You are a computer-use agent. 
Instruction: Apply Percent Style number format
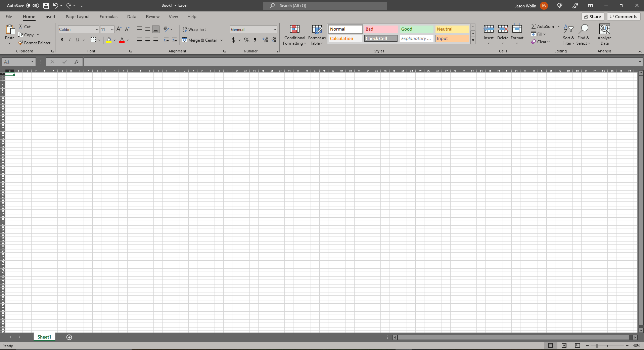(247, 40)
